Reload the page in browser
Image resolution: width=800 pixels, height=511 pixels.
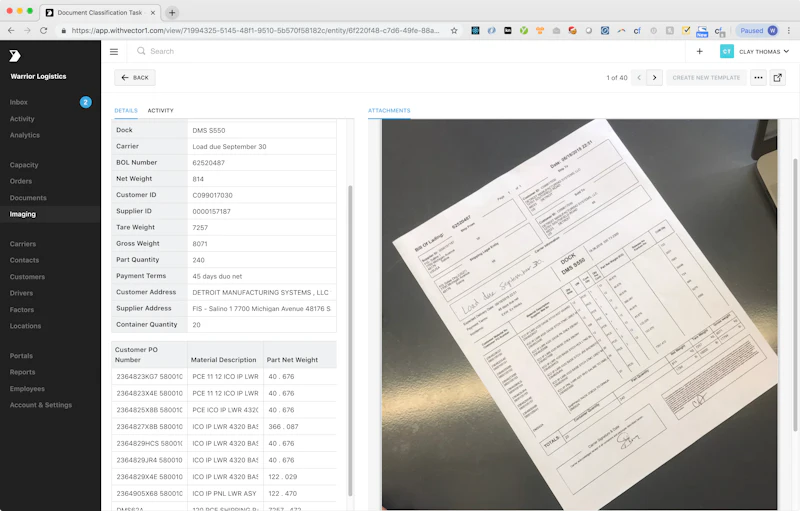[x=43, y=31]
